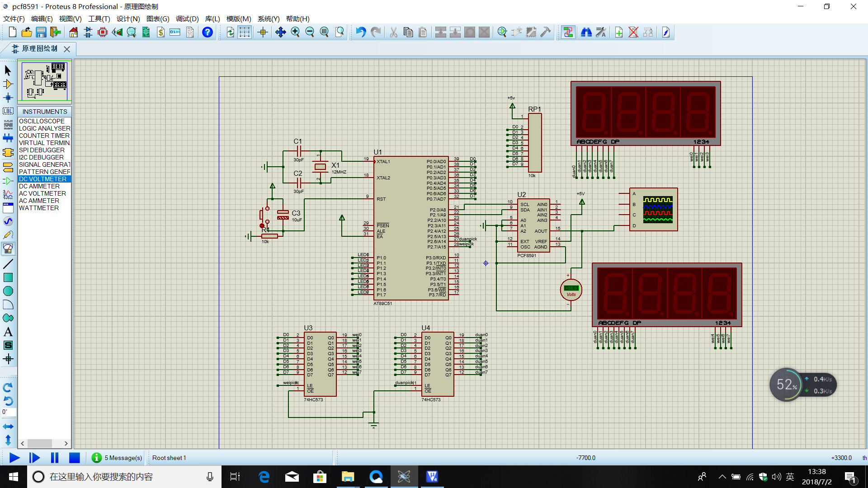Click the 52% network speed widget
The height and width of the screenshot is (488, 868).
click(803, 385)
